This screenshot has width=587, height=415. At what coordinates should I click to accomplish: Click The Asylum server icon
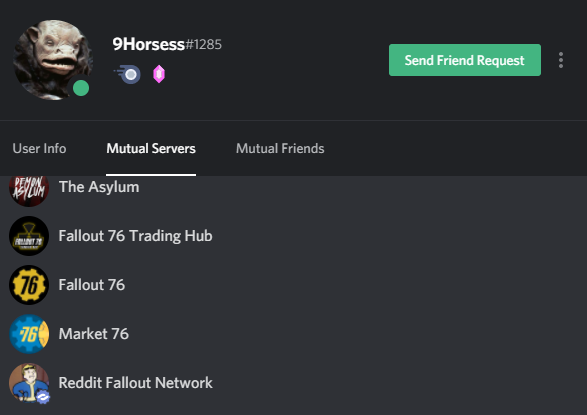click(29, 189)
